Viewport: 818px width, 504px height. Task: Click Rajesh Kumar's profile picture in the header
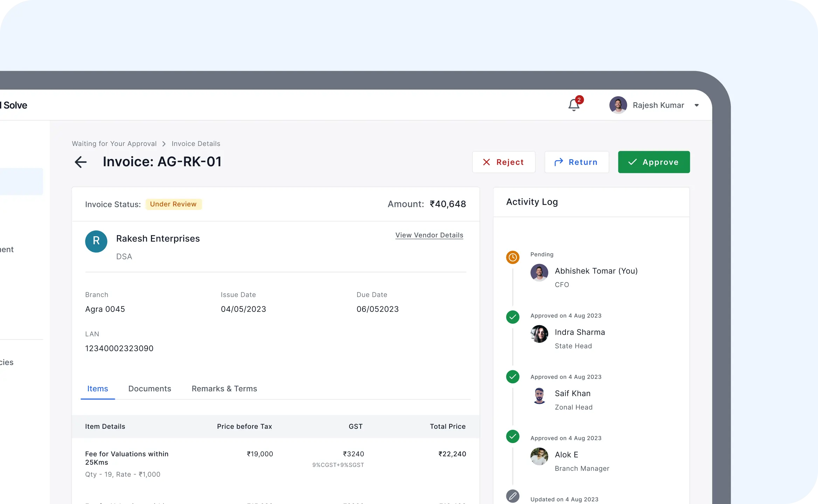pyautogui.click(x=618, y=105)
